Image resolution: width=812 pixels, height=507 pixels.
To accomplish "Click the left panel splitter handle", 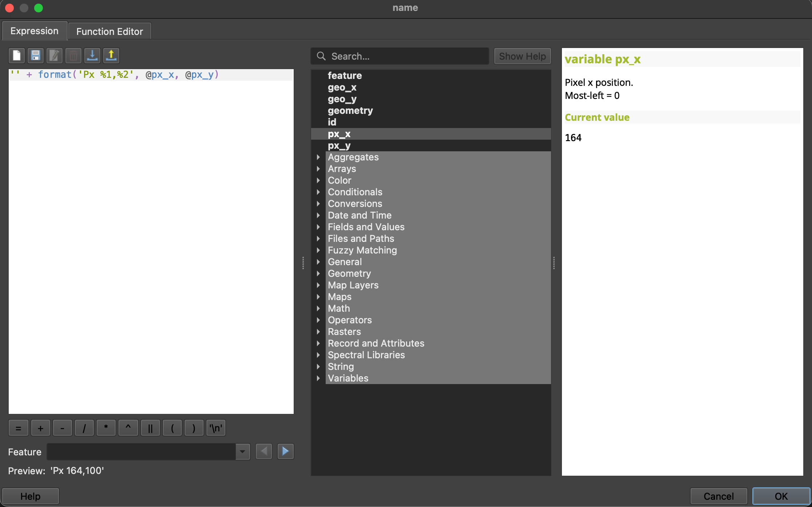I will tap(303, 263).
